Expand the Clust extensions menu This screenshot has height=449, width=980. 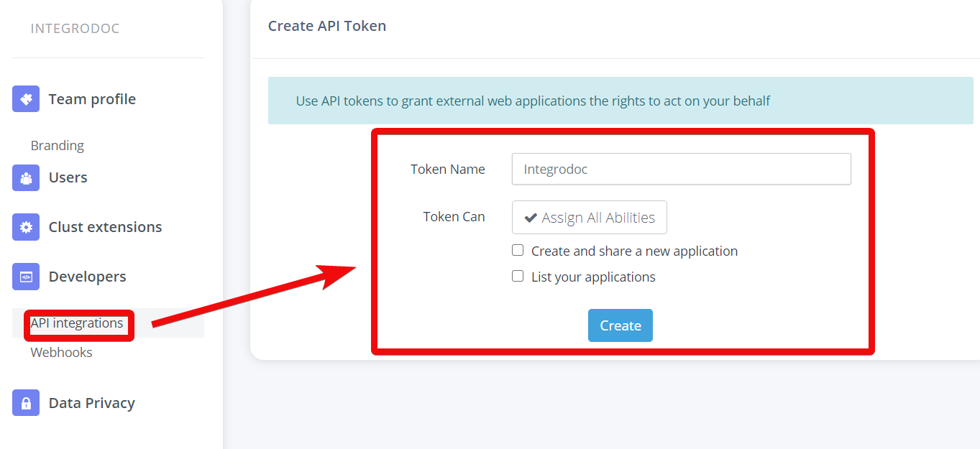[x=105, y=227]
